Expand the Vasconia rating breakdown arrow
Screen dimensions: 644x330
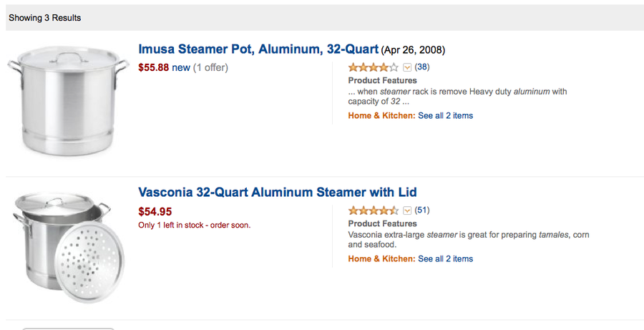[x=407, y=210]
